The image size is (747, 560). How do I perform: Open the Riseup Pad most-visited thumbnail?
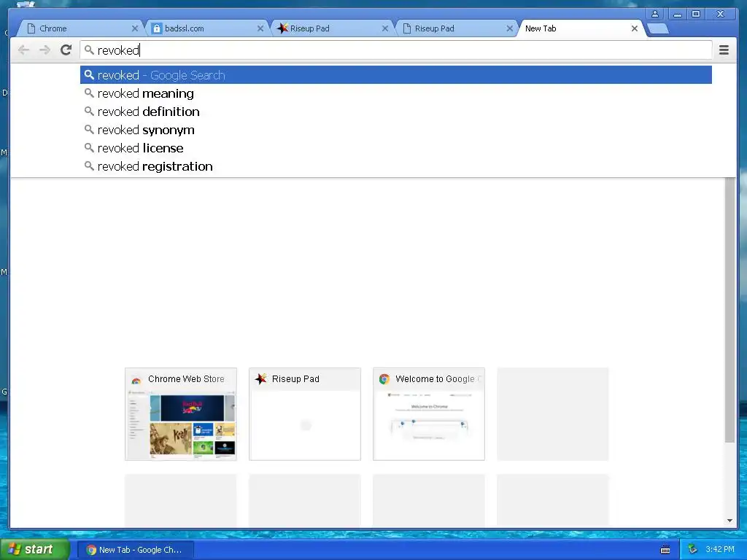pos(305,414)
